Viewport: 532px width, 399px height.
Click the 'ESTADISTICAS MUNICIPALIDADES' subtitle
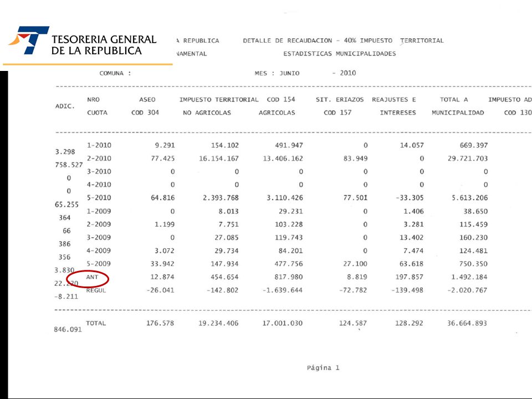pyautogui.click(x=339, y=54)
